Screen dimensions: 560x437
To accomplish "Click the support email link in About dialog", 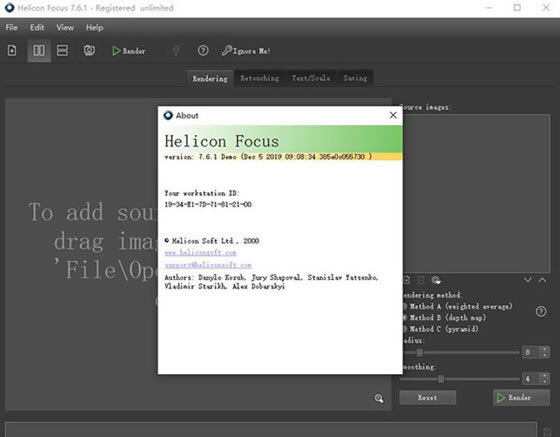I will pyautogui.click(x=208, y=265).
